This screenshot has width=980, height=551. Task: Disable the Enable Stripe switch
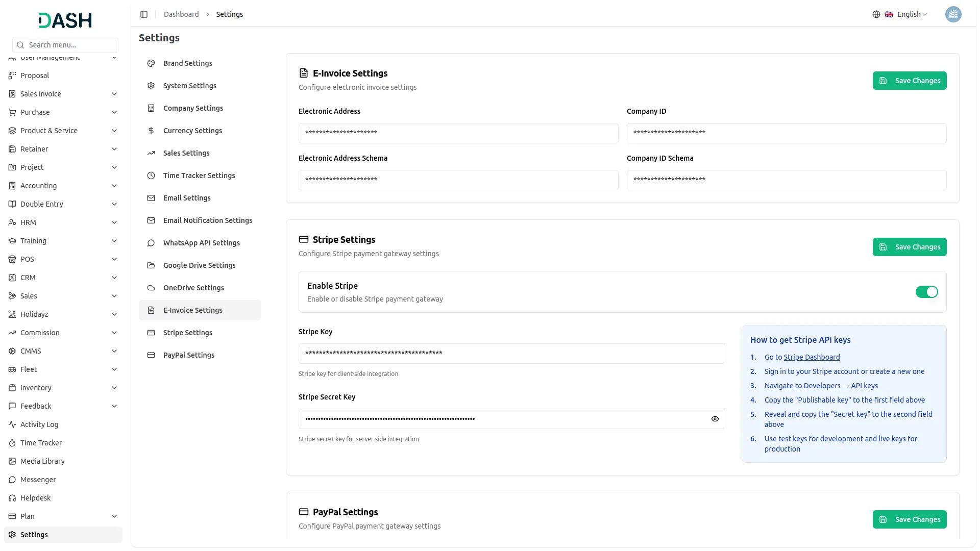coord(926,292)
